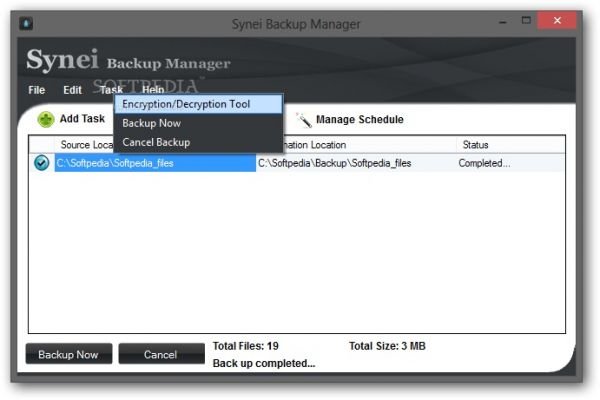
Task: Open the File menu
Action: [37, 90]
